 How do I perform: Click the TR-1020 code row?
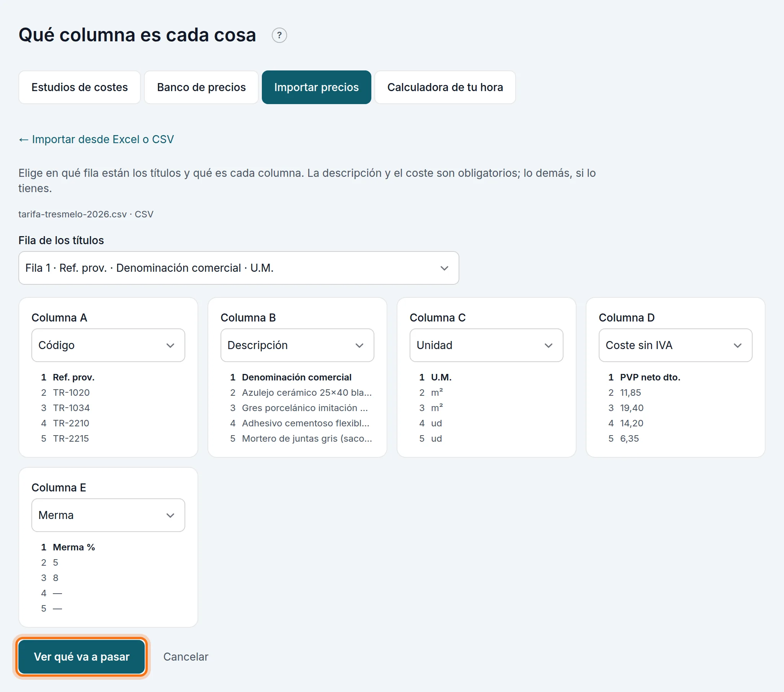[x=71, y=392]
